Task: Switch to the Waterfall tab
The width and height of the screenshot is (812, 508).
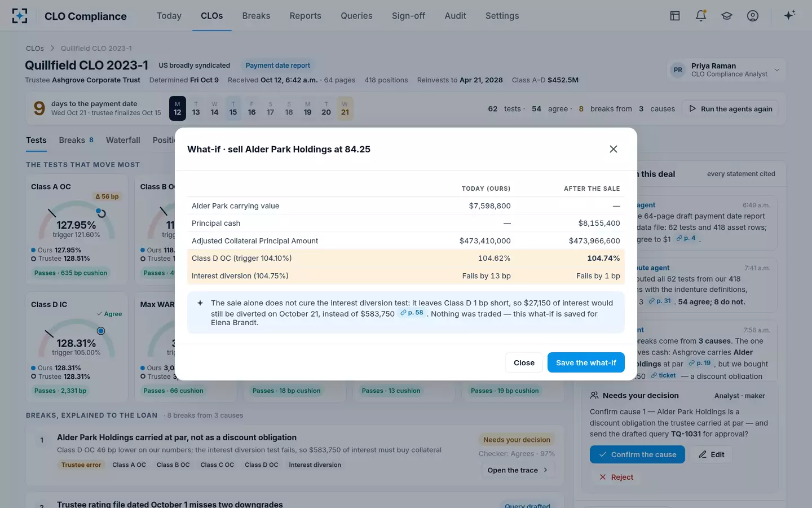Action: [123, 140]
